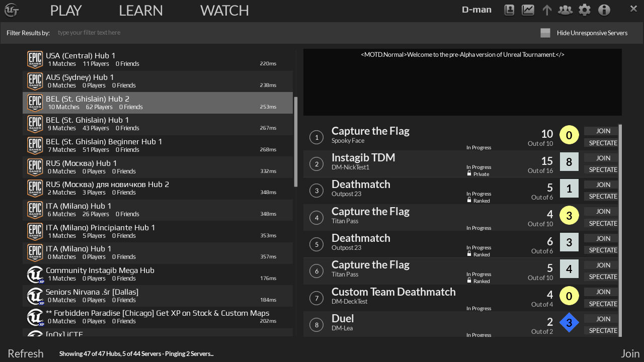Click Epic icon of USA (Central) Hub 1

(35, 59)
